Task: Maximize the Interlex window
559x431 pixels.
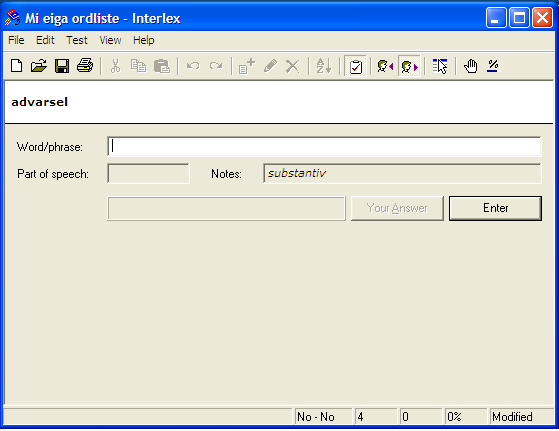Action: click(x=519, y=17)
